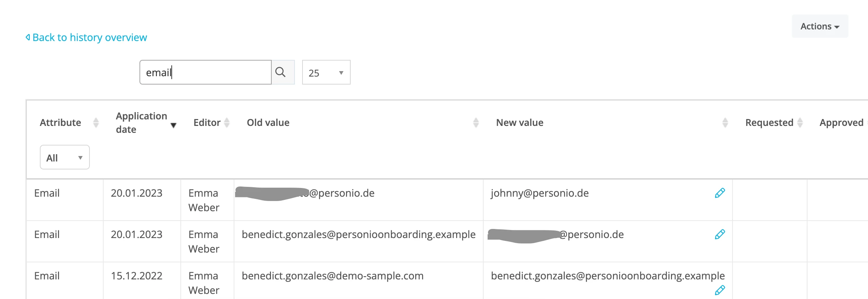Click the back chevron beside history overview
The width and height of the screenshot is (868, 299).
[28, 37]
